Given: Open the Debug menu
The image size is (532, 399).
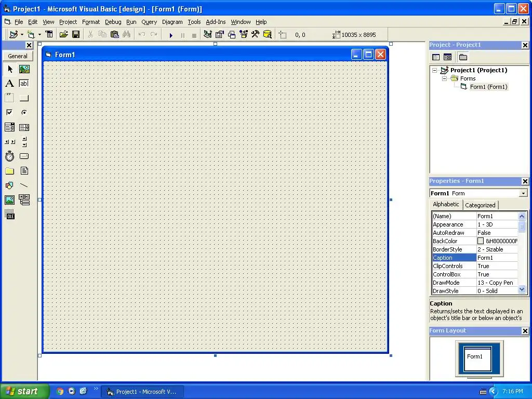Looking at the screenshot, I should [x=113, y=22].
